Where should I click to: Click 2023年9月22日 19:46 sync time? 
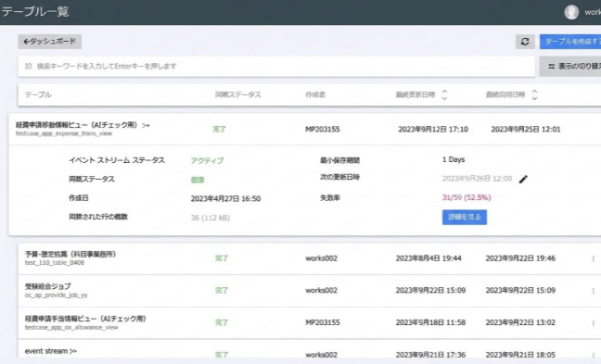tap(520, 258)
